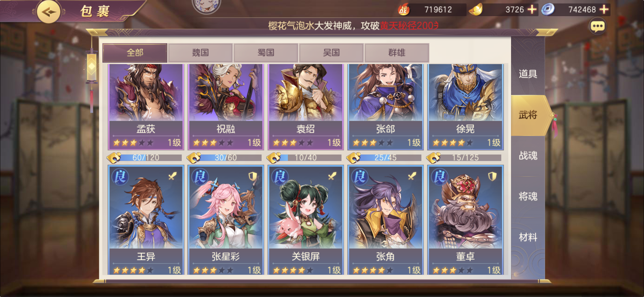Viewport: 644px width, 297px height.
Task: Click the 30/60 shard progress bar
Action: coord(226,158)
